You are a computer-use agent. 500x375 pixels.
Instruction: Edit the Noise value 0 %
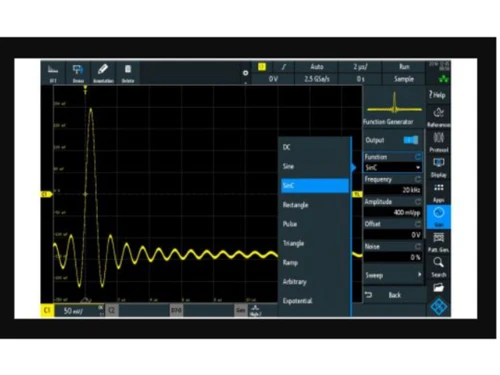(393, 257)
